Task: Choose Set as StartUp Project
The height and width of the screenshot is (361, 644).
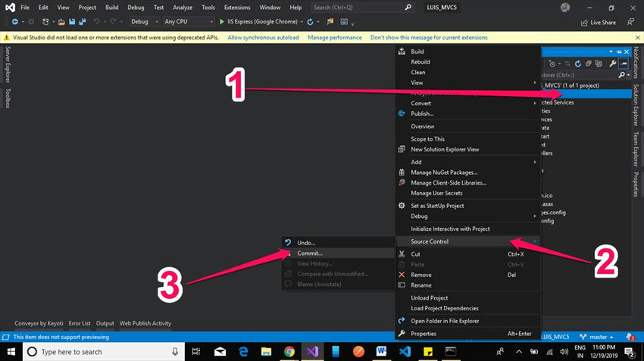Action: (467, 206)
